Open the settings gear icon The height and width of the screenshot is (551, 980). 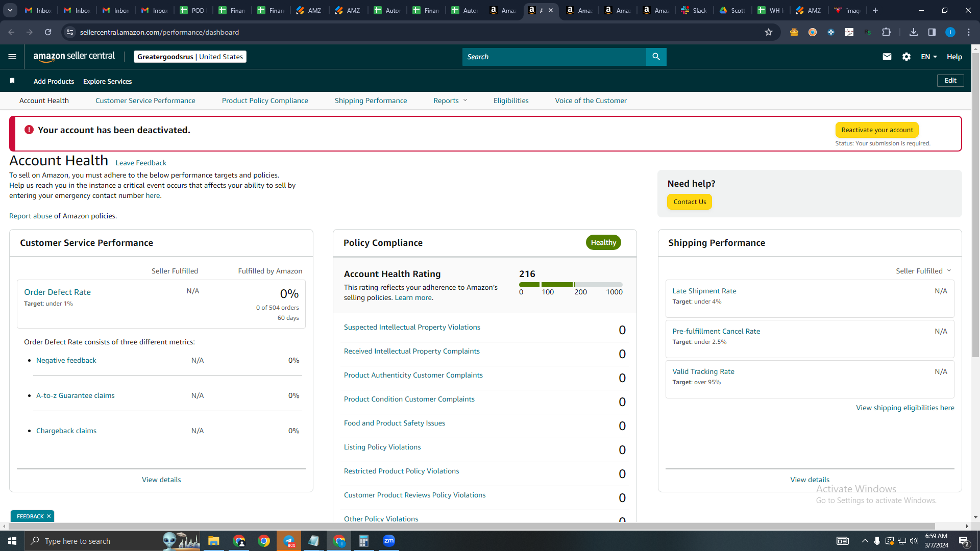pyautogui.click(x=906, y=57)
